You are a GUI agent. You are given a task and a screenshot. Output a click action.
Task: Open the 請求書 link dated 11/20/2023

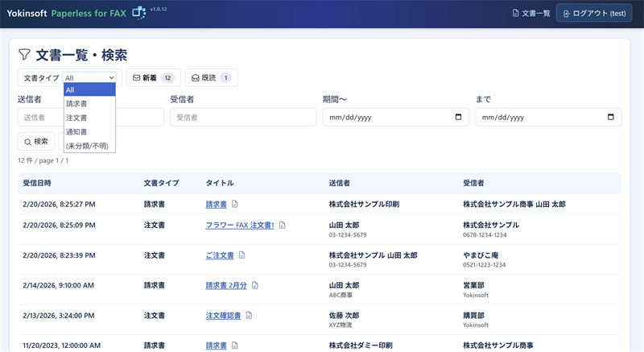tap(216, 346)
